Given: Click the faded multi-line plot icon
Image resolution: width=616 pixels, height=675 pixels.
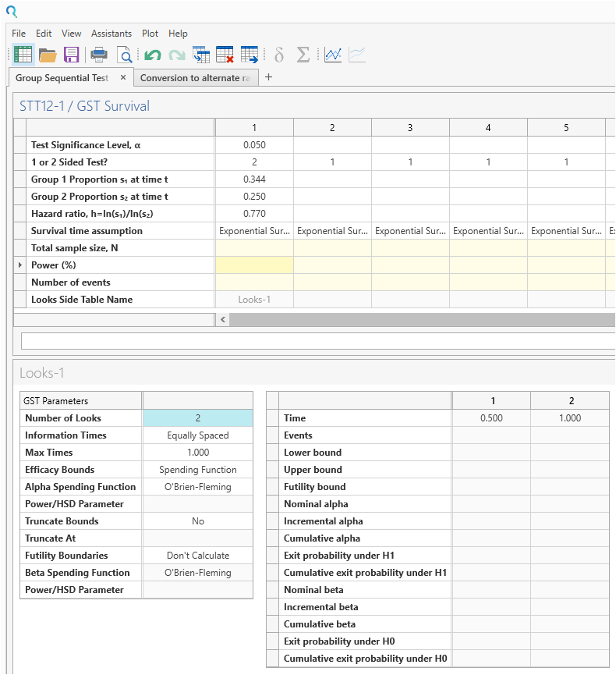Looking at the screenshot, I should [x=357, y=55].
